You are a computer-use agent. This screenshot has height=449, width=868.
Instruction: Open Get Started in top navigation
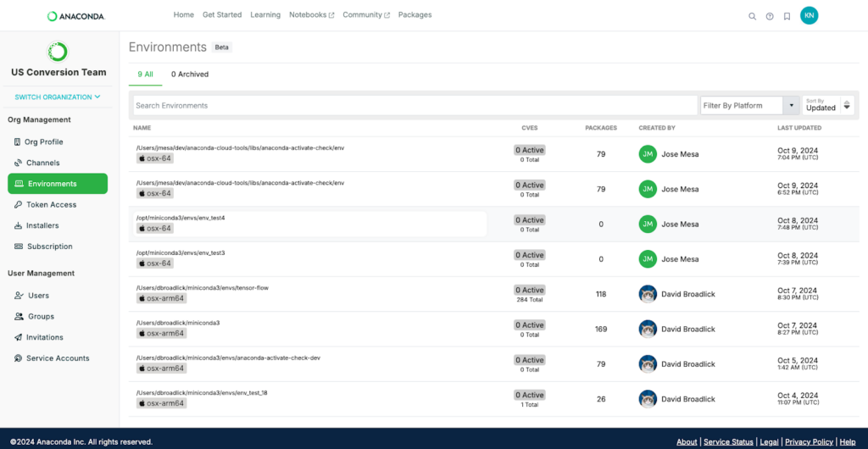pyautogui.click(x=222, y=15)
